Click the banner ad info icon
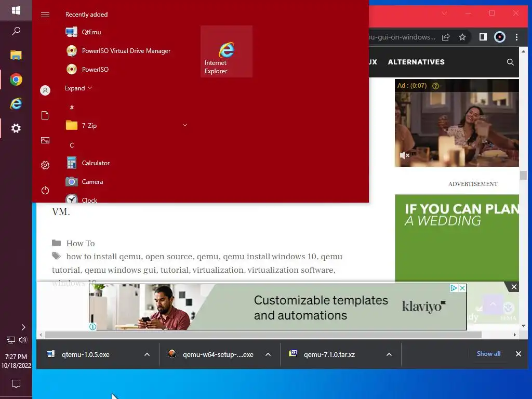 92,327
